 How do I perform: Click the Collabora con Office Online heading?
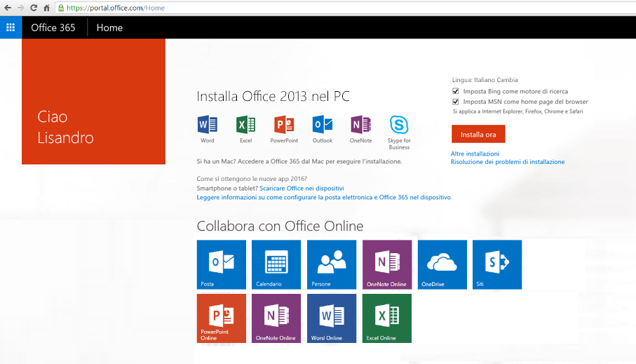click(280, 226)
